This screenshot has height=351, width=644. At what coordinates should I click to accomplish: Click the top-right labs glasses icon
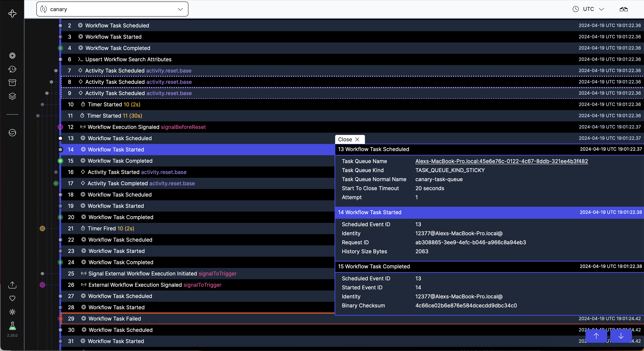(x=624, y=9)
